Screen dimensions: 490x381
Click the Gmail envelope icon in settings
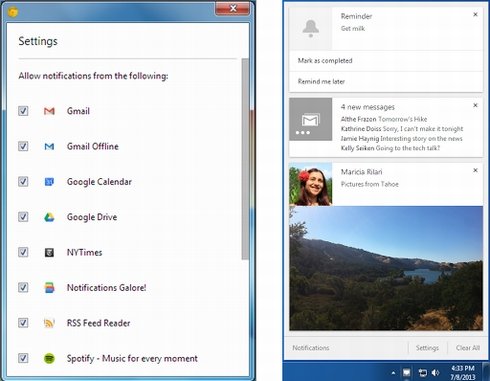click(49, 111)
